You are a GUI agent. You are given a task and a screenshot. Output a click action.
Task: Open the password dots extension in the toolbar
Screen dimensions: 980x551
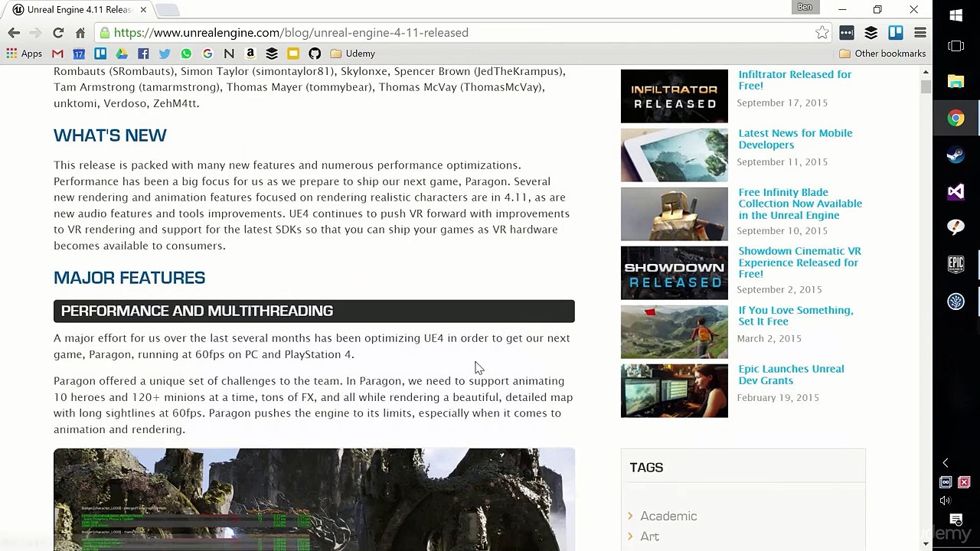pyautogui.click(x=847, y=33)
